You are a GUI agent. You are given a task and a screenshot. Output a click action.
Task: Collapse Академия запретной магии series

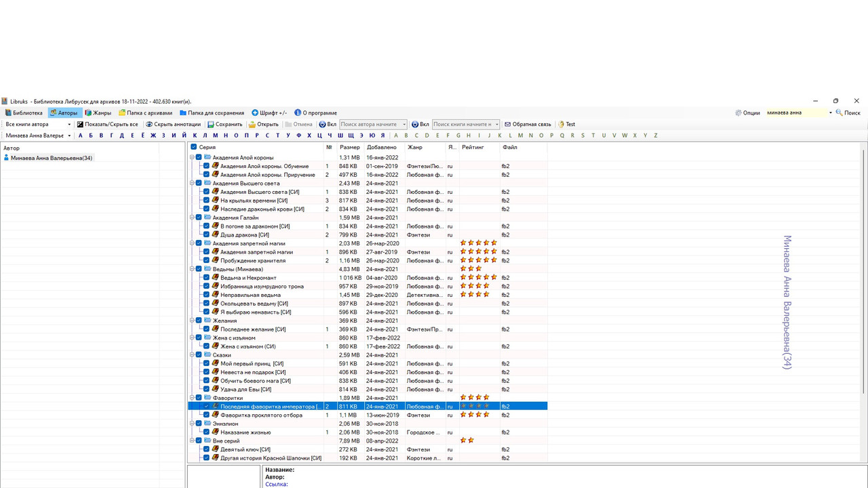tap(192, 243)
